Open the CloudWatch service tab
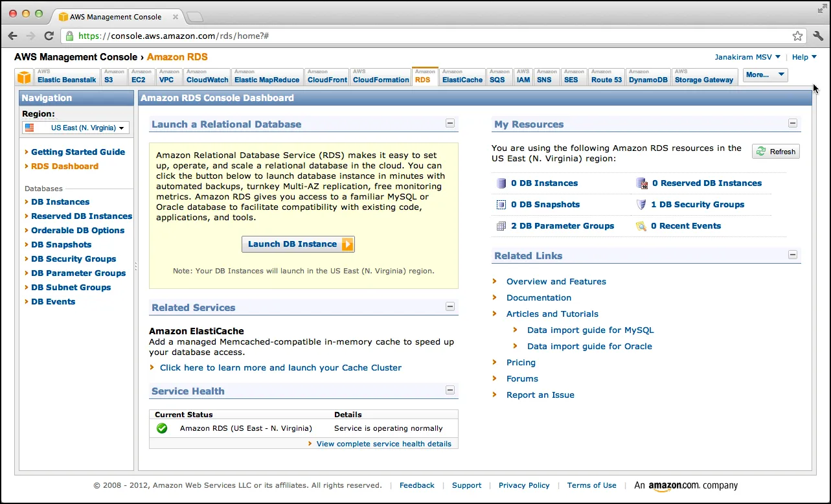Screen dimensions: 831x504 point(207,77)
